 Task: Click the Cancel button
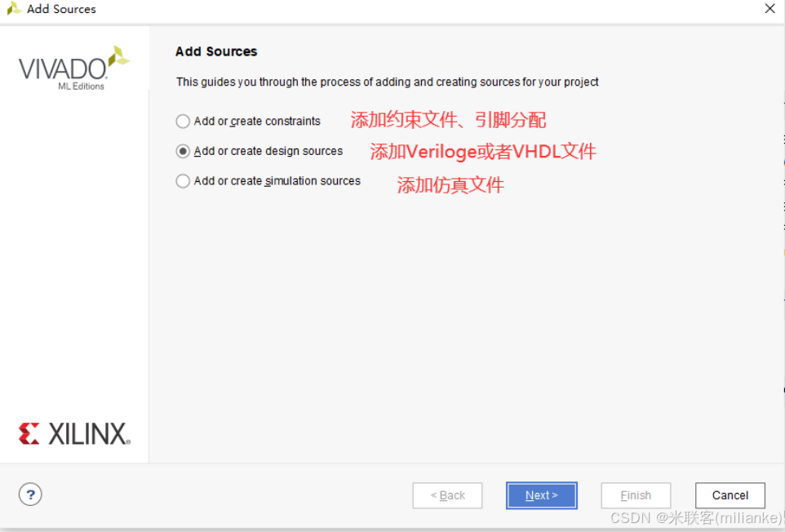click(x=730, y=495)
